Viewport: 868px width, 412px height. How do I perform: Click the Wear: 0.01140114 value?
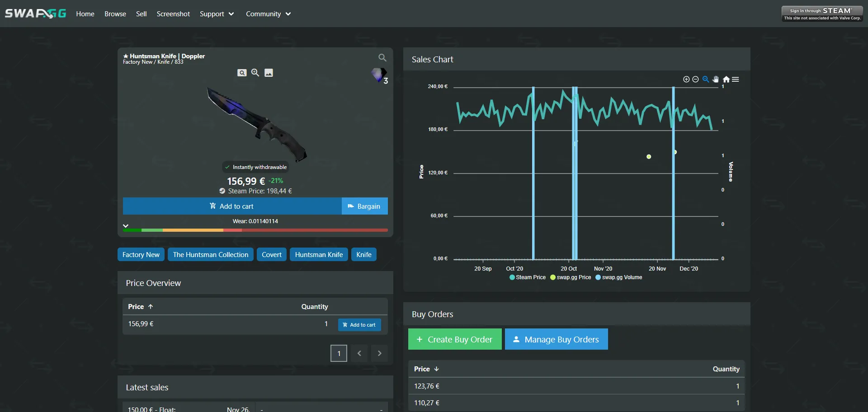coord(255,221)
